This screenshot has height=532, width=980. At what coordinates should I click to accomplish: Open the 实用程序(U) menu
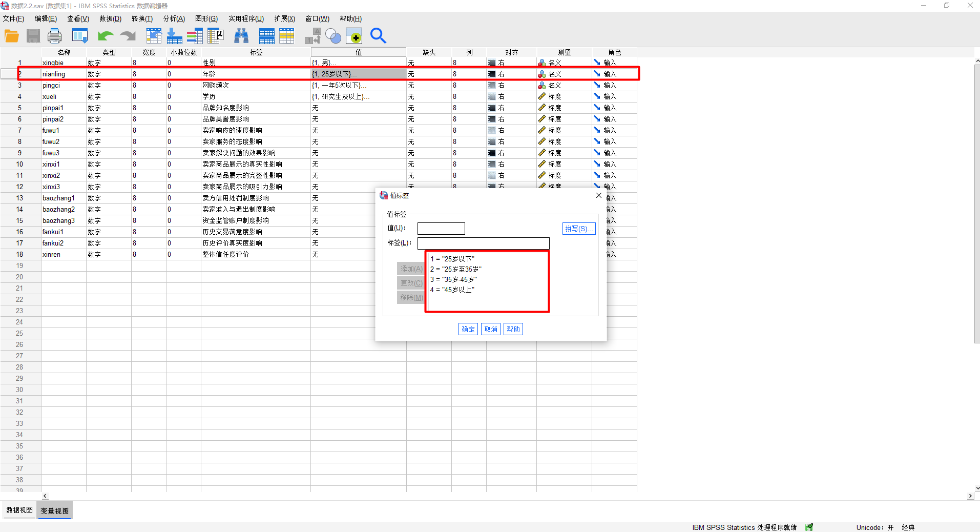(x=246, y=18)
